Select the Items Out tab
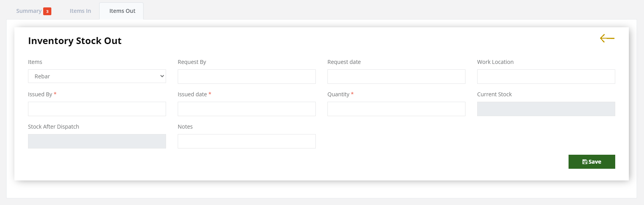 (122, 11)
